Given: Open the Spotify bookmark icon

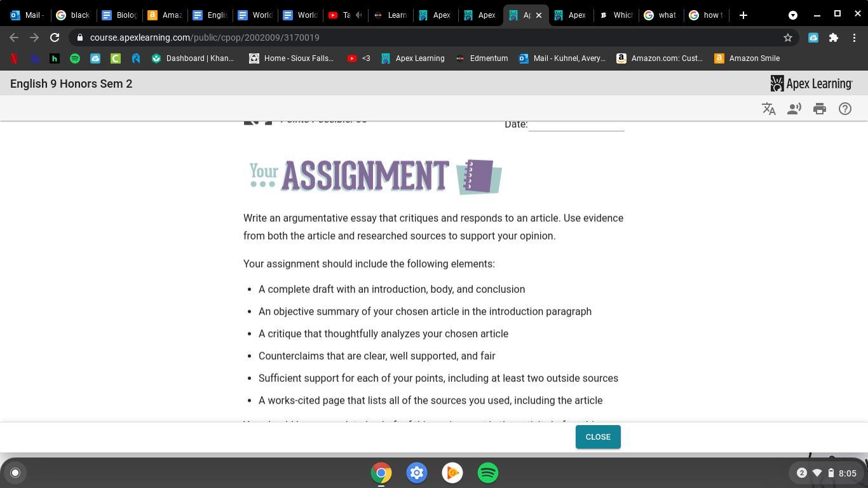Looking at the screenshot, I should point(75,58).
